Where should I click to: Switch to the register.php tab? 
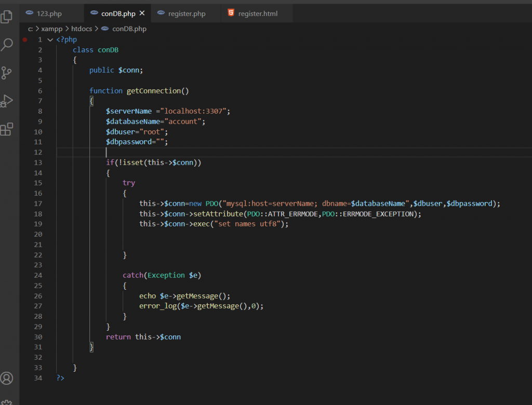click(187, 14)
